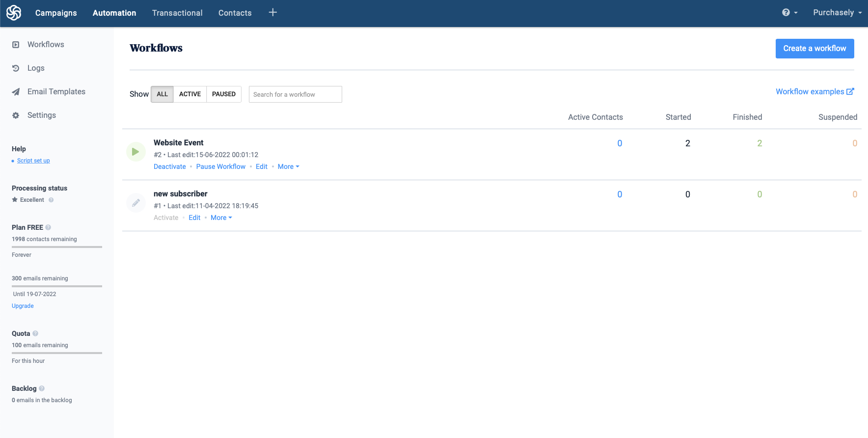
Task: Show only PAUSED workflows
Action: (x=224, y=94)
